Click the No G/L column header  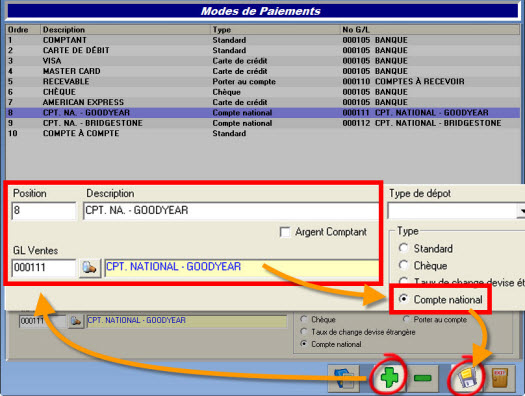point(430,29)
